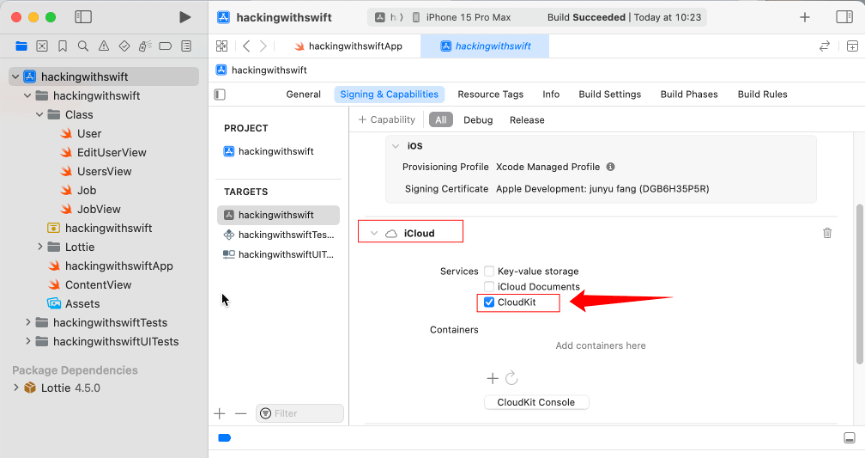Open the Debug navigator icon

pyautogui.click(x=145, y=46)
